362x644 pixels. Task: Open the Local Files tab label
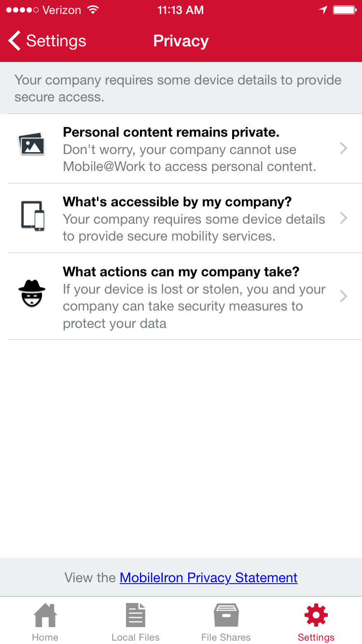coord(135,637)
